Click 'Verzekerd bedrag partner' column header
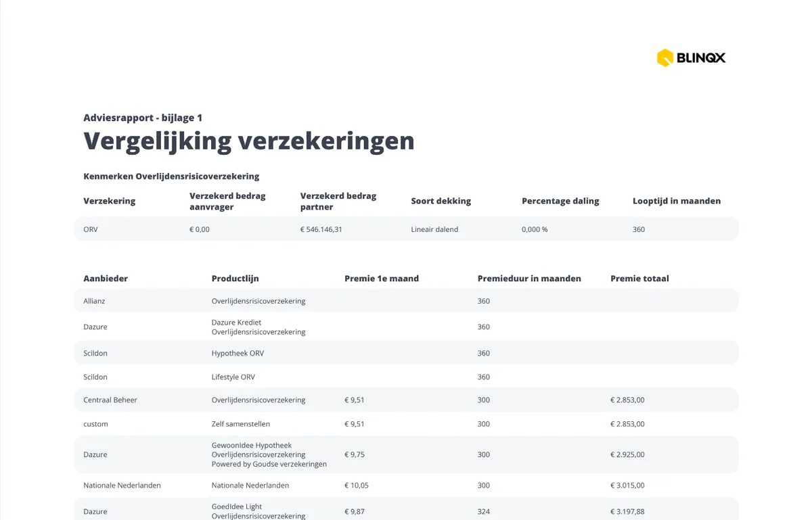 point(338,201)
